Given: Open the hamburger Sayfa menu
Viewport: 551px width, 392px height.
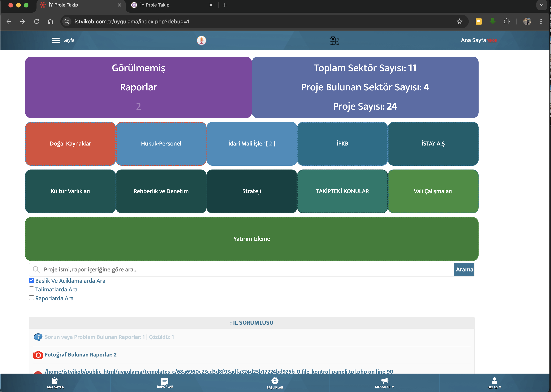Looking at the screenshot, I should coord(63,40).
